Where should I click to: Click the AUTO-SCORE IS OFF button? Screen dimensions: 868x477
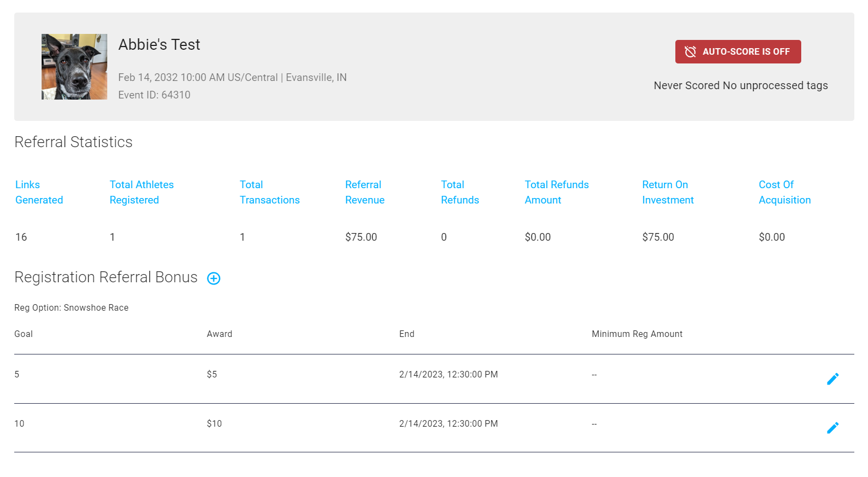(738, 51)
